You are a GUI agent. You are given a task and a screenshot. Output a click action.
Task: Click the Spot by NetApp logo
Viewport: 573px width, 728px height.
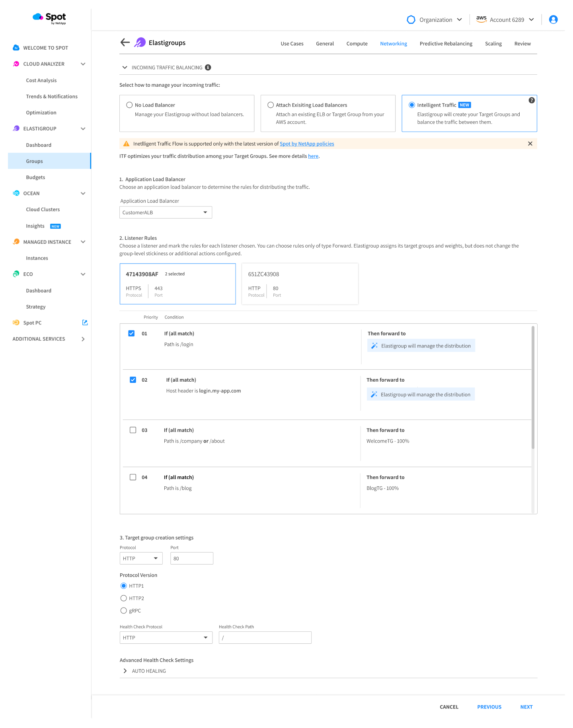(x=49, y=18)
